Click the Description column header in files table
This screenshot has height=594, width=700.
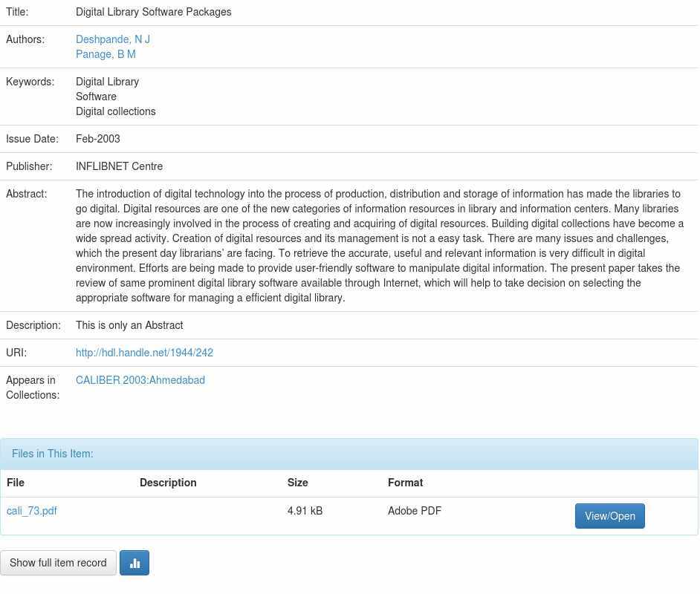tap(168, 483)
